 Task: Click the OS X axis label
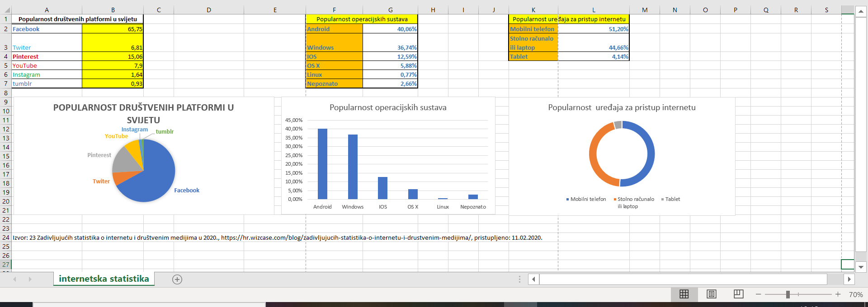pos(413,207)
